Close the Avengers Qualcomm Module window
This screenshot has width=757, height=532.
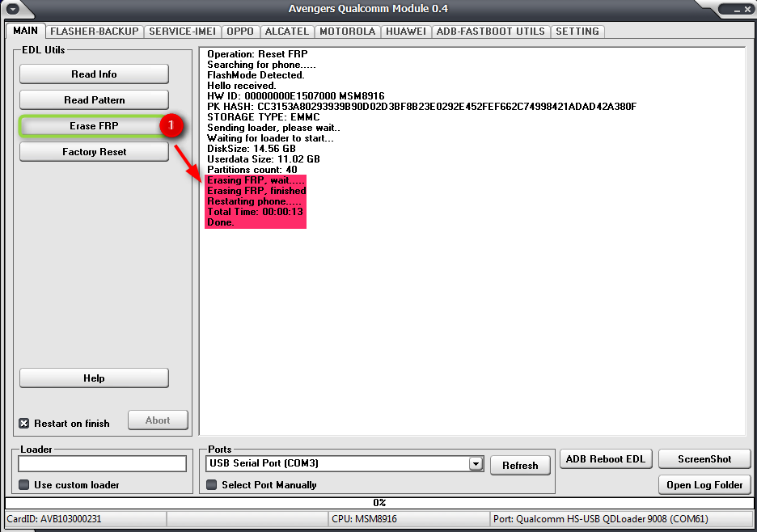point(747,9)
